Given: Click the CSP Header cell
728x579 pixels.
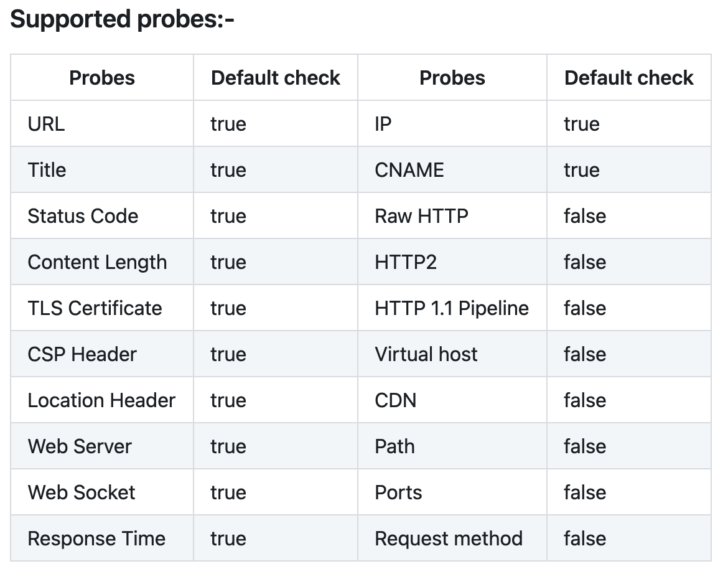Looking at the screenshot, I should coord(102,354).
